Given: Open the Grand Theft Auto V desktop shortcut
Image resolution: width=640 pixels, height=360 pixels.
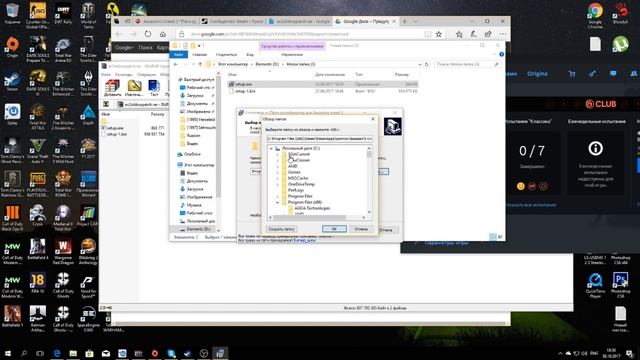Looking at the screenshot, I should [38, 151].
